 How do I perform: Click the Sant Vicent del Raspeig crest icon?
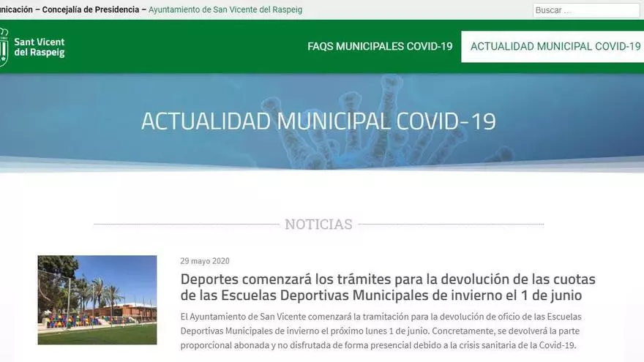pos(3,47)
